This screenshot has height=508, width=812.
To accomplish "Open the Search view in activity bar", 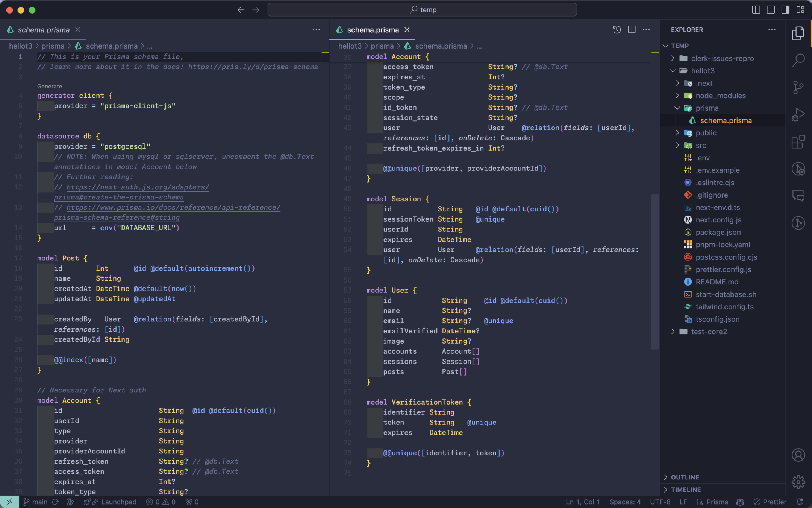I will click(798, 60).
